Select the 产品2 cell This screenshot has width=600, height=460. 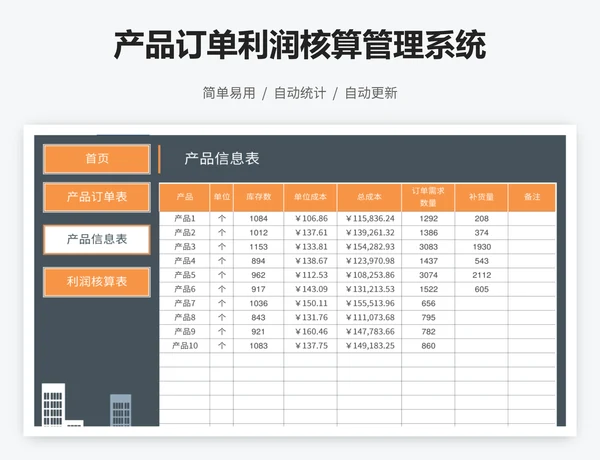coord(184,233)
